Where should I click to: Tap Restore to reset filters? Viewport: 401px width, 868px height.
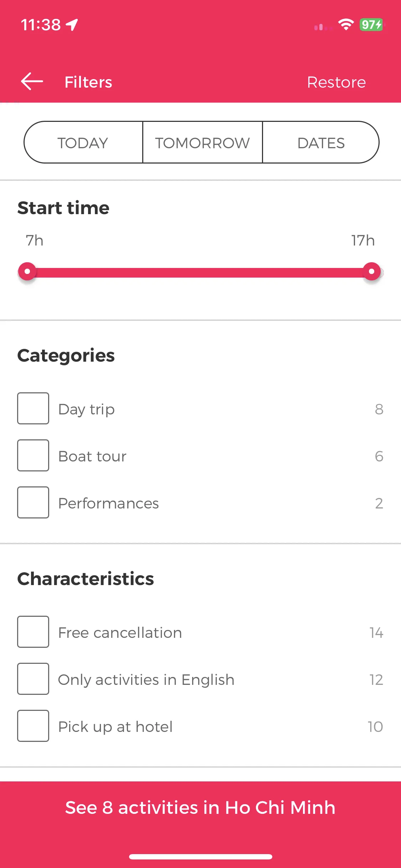[x=336, y=82]
